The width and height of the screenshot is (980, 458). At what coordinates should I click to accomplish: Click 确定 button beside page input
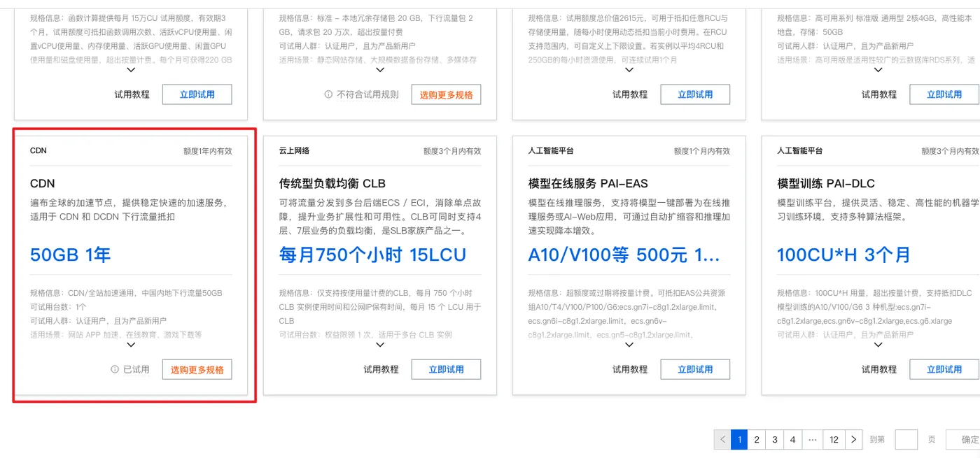pos(963,440)
